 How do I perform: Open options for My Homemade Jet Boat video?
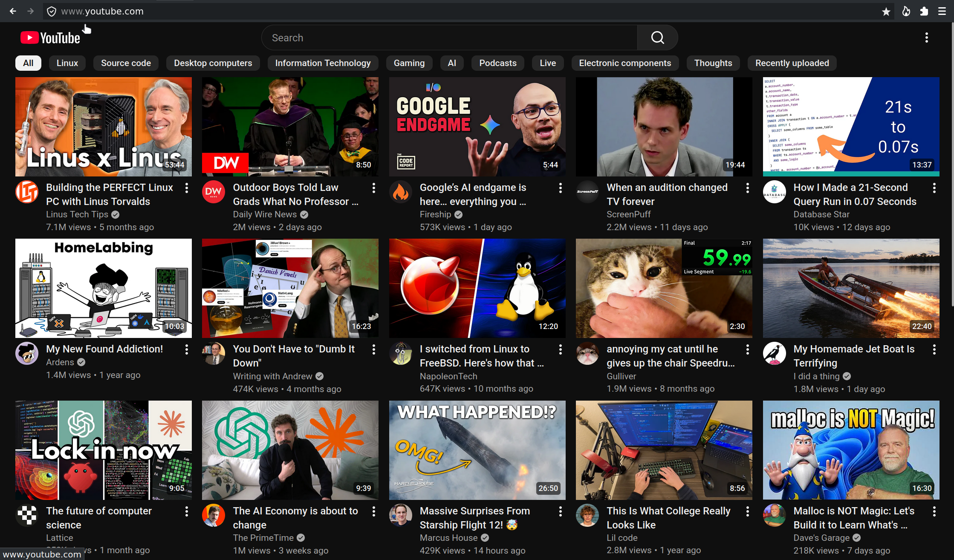pos(934,349)
